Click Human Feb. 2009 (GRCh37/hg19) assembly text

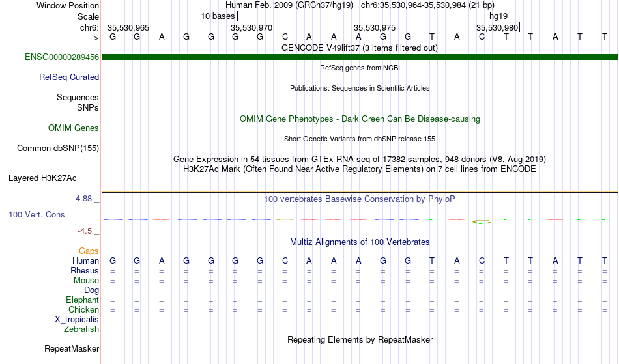289,5
